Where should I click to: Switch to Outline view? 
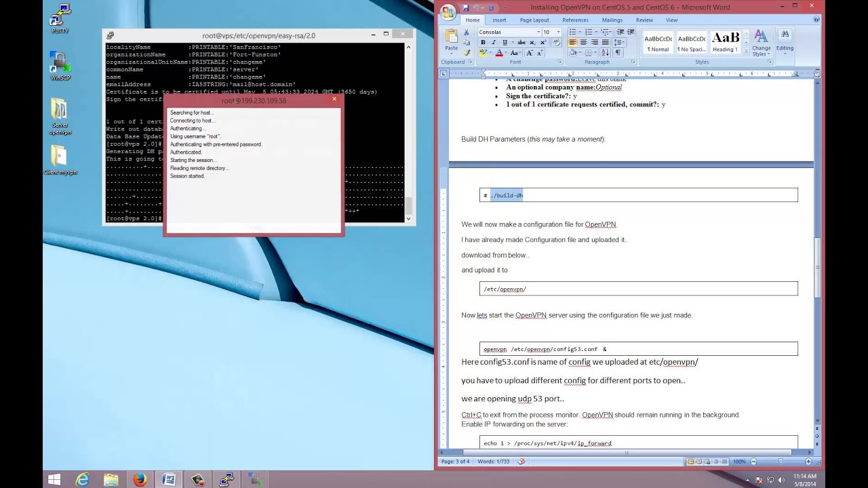[x=715, y=462]
